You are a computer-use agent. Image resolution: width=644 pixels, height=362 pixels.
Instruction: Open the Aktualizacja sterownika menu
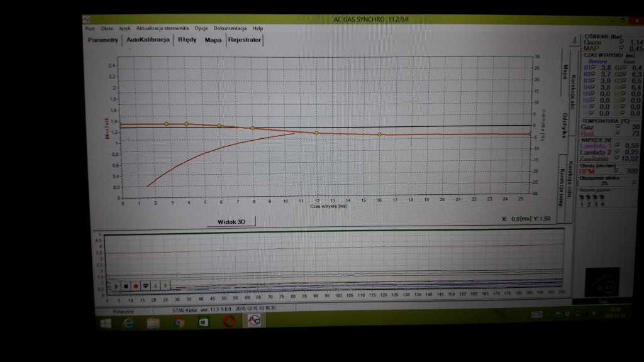pos(162,28)
